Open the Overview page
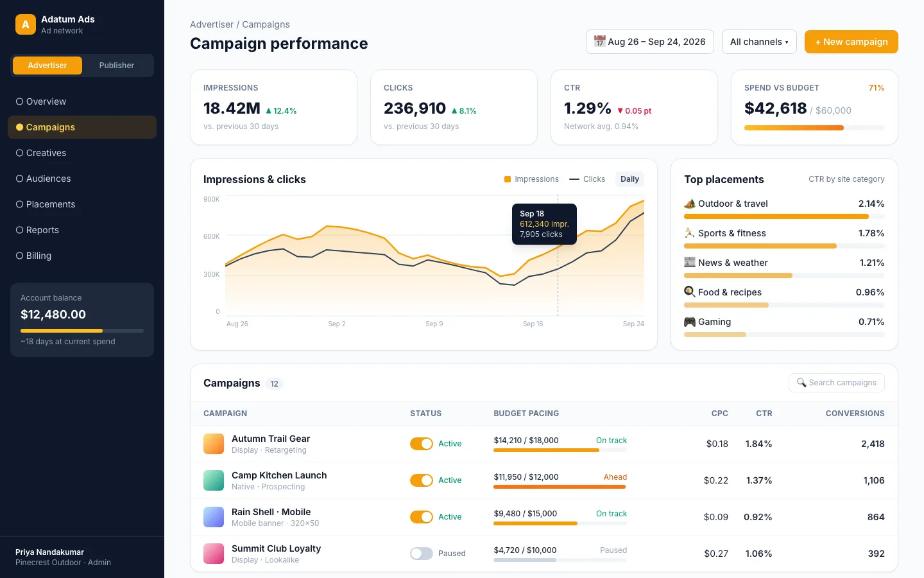 [82, 101]
